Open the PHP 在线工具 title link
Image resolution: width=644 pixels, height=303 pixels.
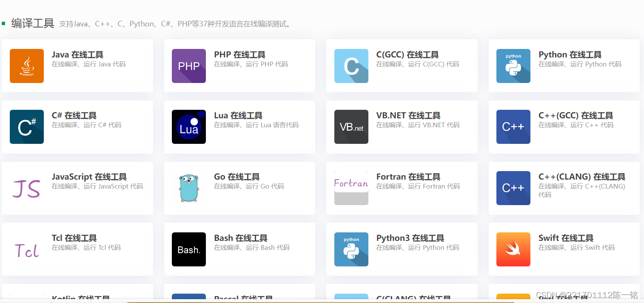[x=239, y=54]
